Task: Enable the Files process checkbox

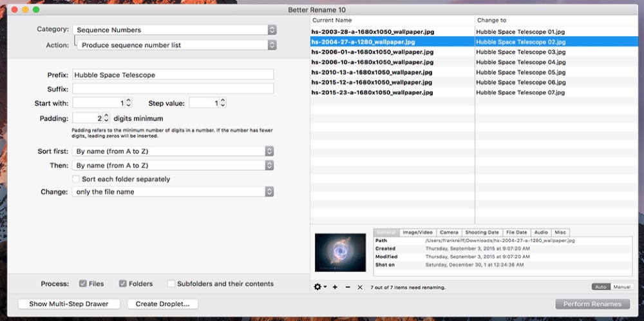Action: pos(83,284)
